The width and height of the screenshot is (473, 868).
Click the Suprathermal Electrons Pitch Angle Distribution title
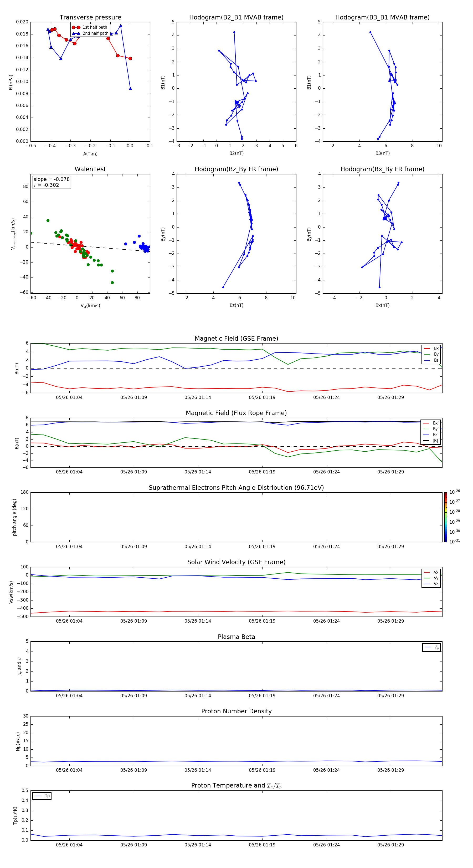[x=236, y=488]
